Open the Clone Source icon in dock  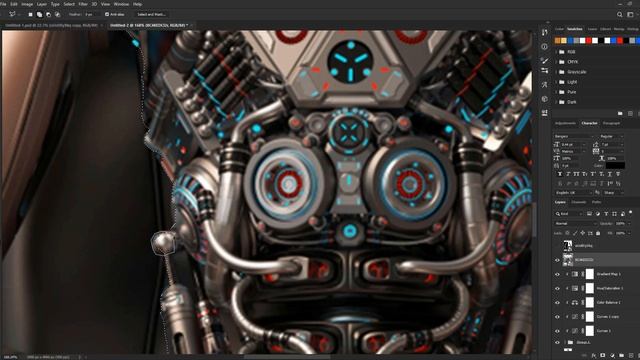544,85
